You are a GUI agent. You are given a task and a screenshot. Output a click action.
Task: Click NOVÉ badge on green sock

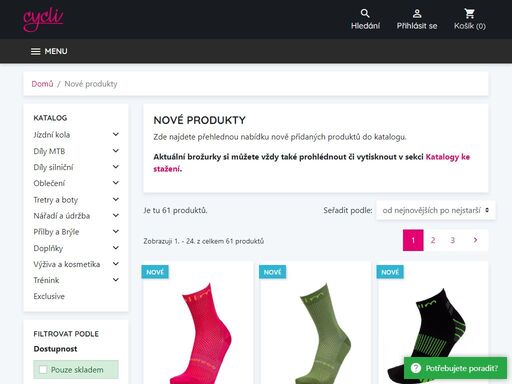[x=272, y=272]
